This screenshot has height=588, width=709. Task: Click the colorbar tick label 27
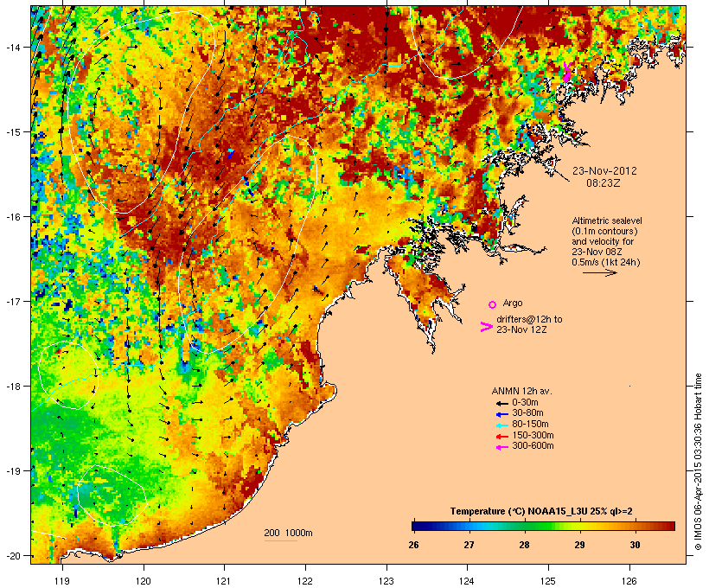[x=469, y=545]
